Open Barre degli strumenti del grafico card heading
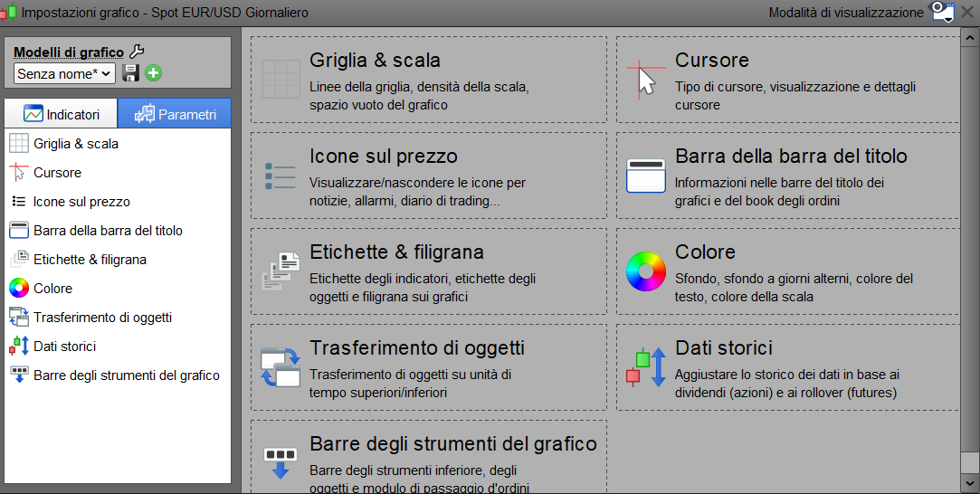980x494 pixels. click(x=453, y=443)
